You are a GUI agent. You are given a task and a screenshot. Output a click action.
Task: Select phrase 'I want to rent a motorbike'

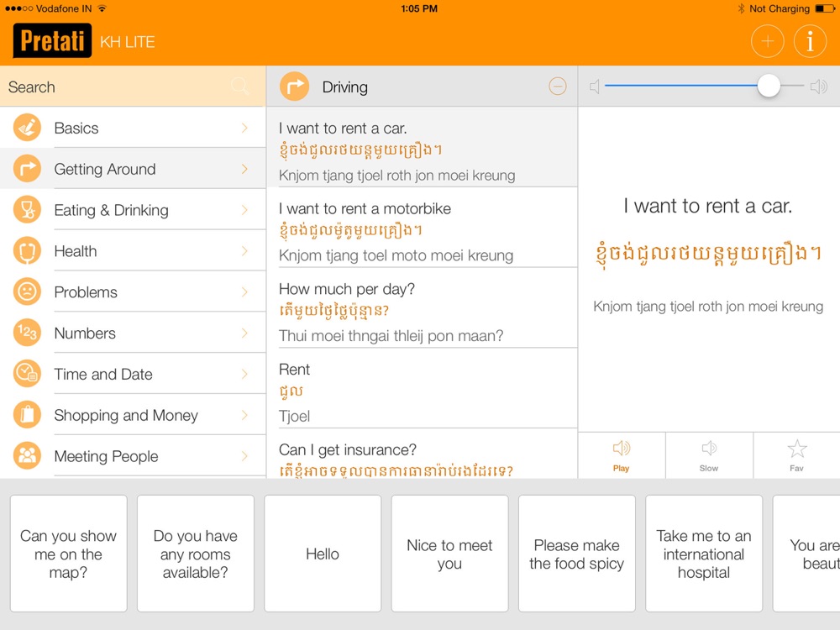coord(423,228)
